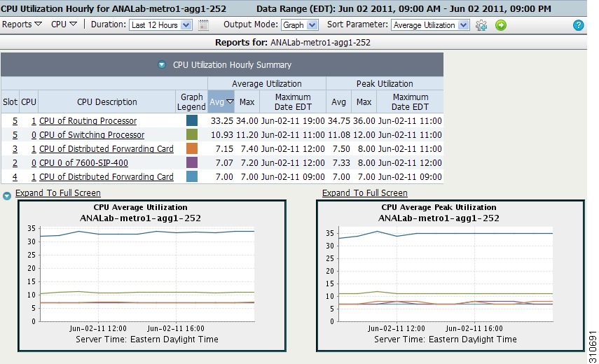
Task: Open CPU of Routing Processor link
Action: pyautogui.click(x=88, y=121)
